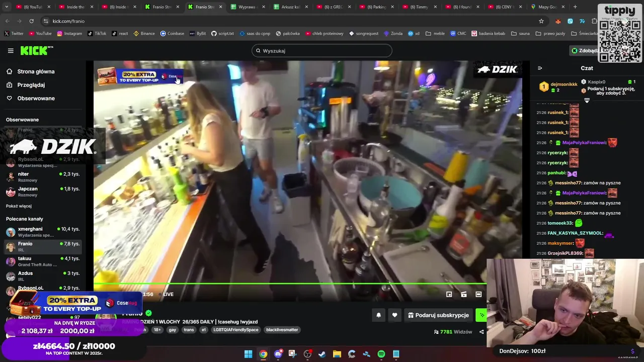The image size is (644, 362).
Task: Click leaderboard user dejmsonikkk
Action: pos(564,84)
